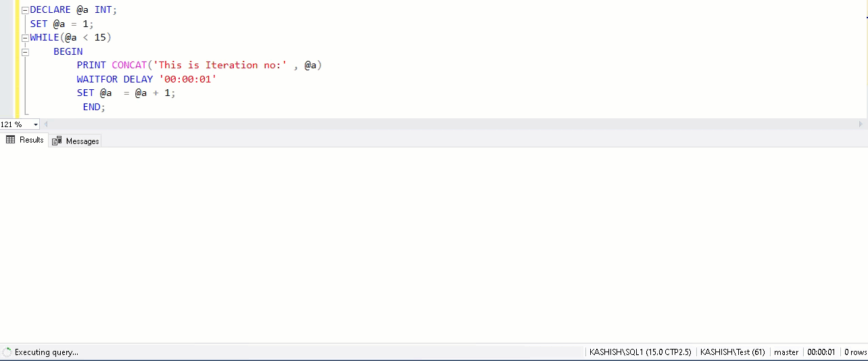Click the 'SET @a = @a + 1;' line
Viewport: 868px width, 361px height.
tap(126, 93)
